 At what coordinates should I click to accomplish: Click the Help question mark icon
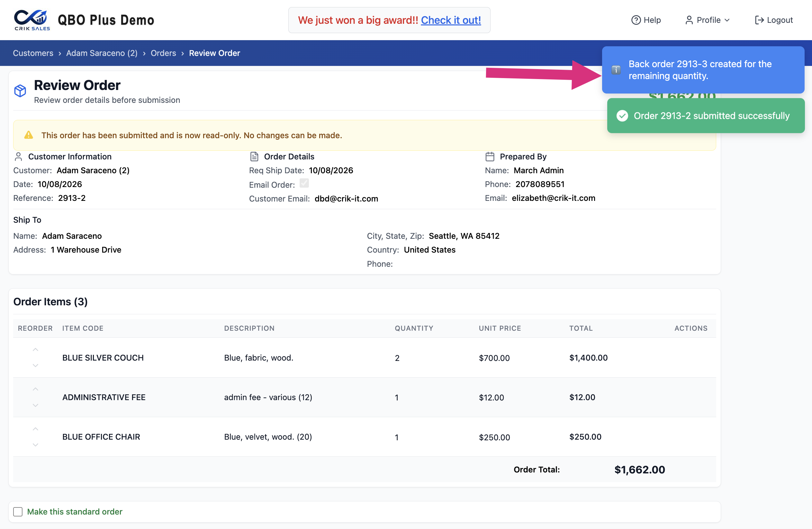(x=636, y=20)
